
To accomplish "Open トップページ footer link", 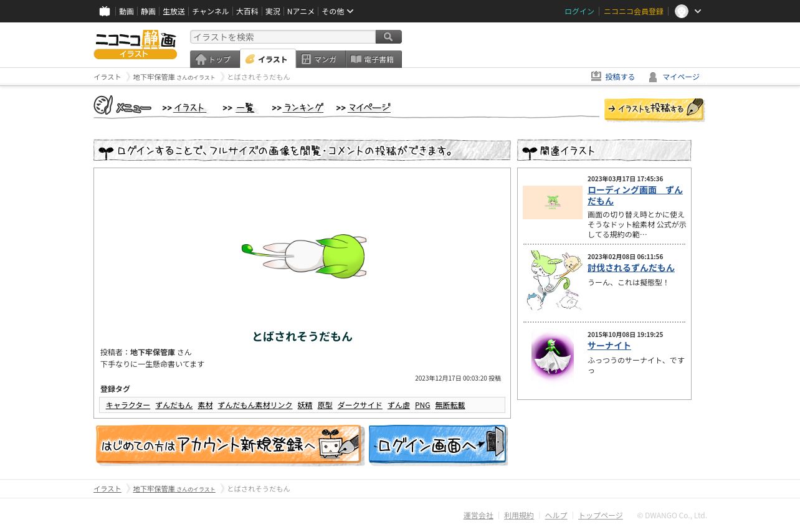I will click(x=601, y=515).
